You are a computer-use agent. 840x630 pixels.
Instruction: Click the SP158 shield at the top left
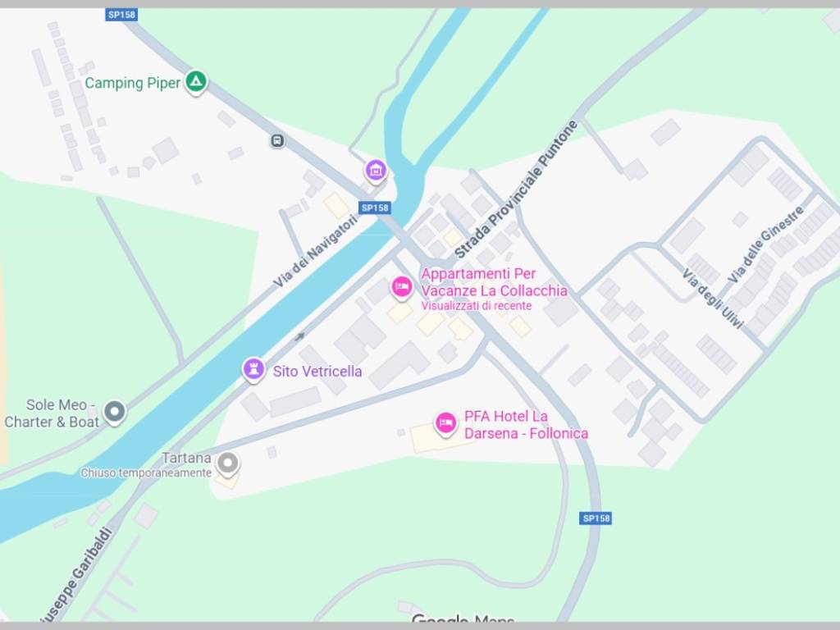pos(121,15)
